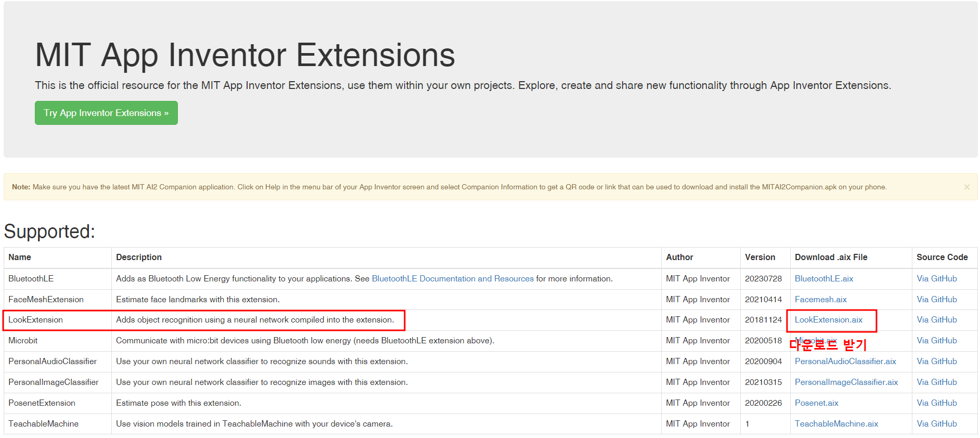
Task: Select the FaceMeshExtension name cell
Action: [58, 300]
